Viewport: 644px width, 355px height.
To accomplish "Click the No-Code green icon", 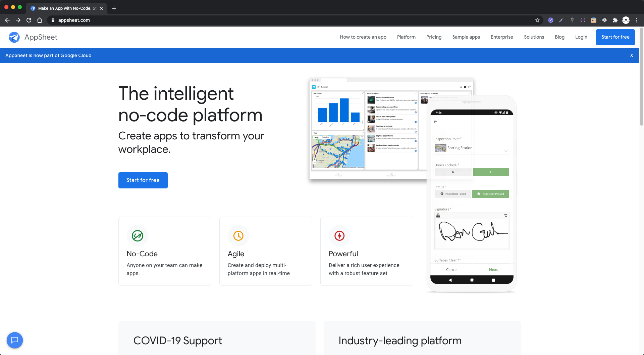I will pos(138,236).
